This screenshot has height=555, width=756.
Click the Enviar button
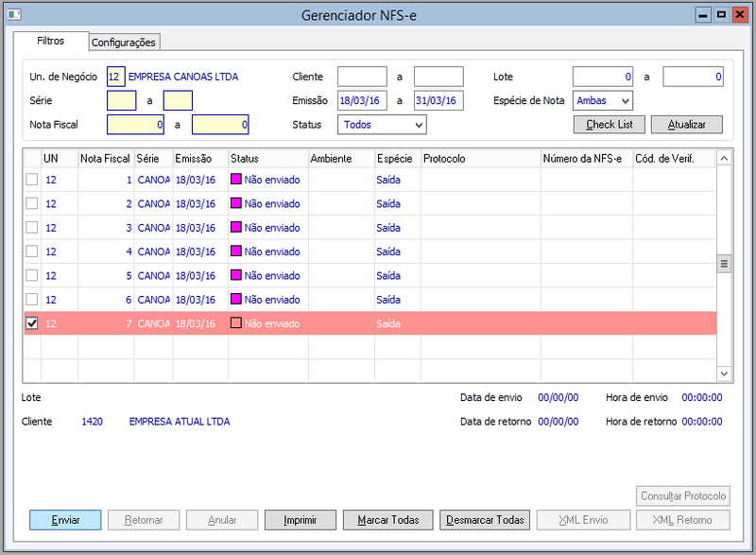coord(65,520)
